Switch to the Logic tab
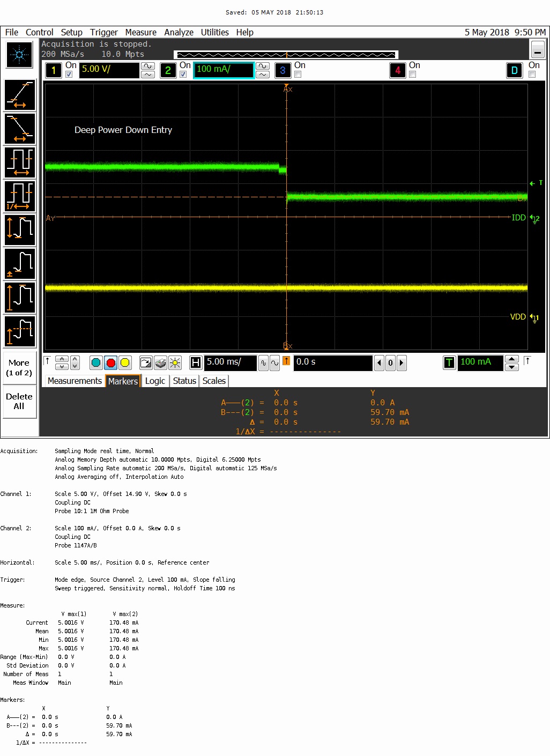This screenshot has width=550, height=756. [155, 381]
